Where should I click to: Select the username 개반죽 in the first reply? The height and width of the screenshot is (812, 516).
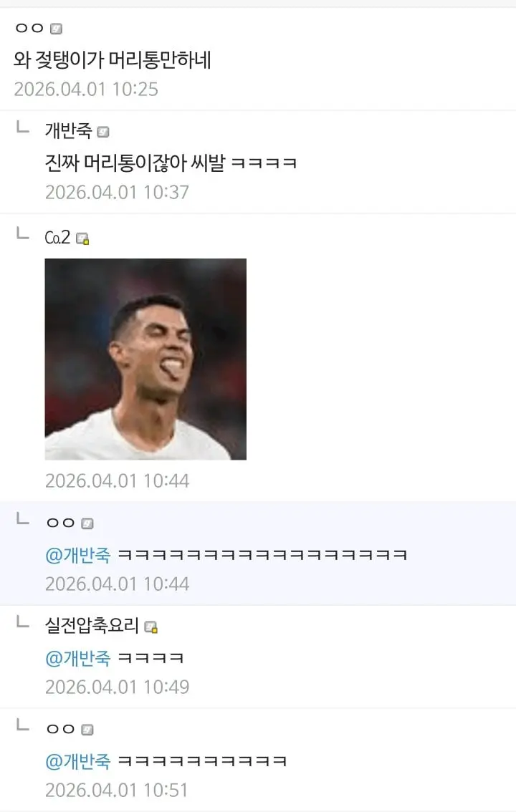coord(70,132)
